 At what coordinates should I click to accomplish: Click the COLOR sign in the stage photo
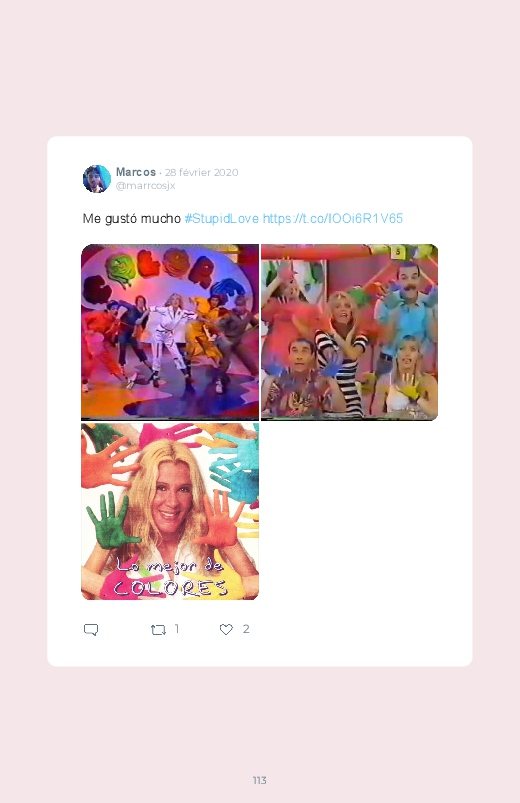pyautogui.click(x=161, y=271)
